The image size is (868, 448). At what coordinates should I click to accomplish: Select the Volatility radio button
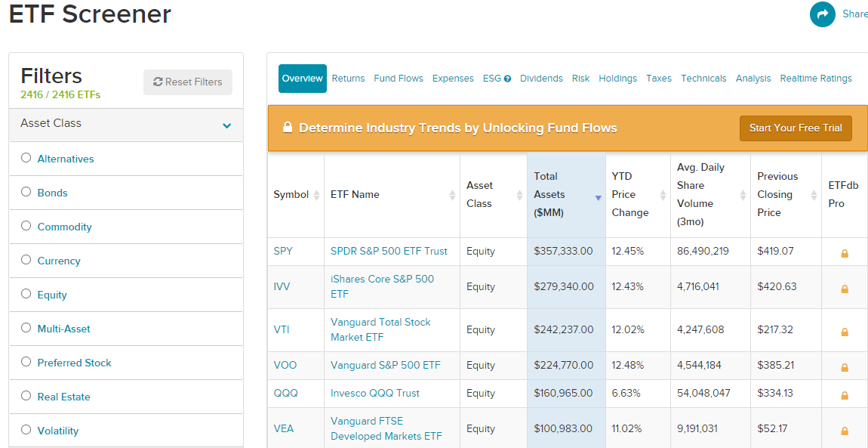pos(26,429)
